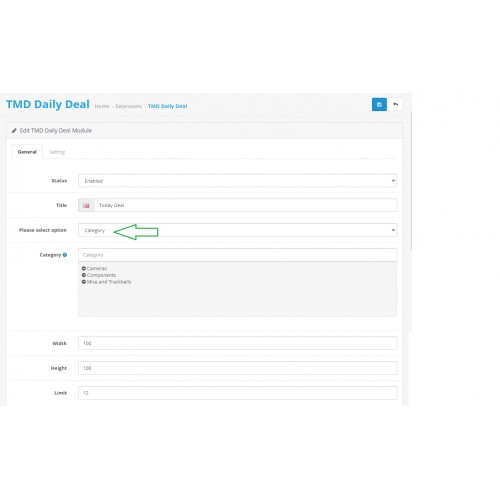Open the Please select option dropdown
The image size is (500, 500).
[237, 230]
